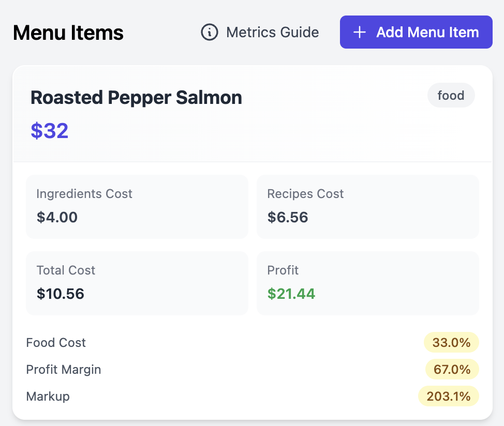Click the Menu Items page heading

pos(68,32)
